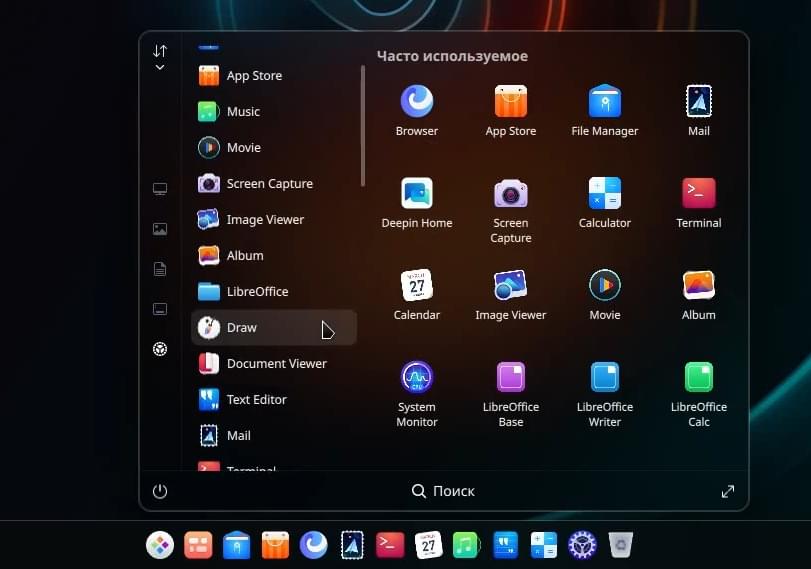
Task: Open Music from the app list
Action: tap(274, 111)
